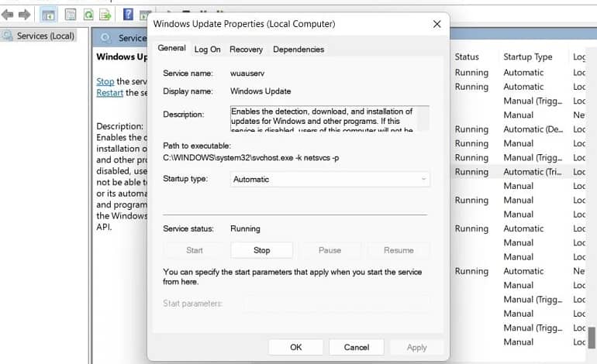The image size is (597, 364).
Task: Open the Properties toolbar icon
Action: [x=71, y=15]
